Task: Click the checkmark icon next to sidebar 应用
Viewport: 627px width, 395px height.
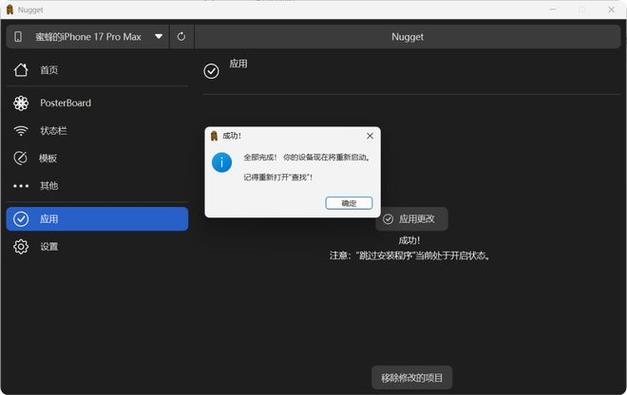Action: 21,219
